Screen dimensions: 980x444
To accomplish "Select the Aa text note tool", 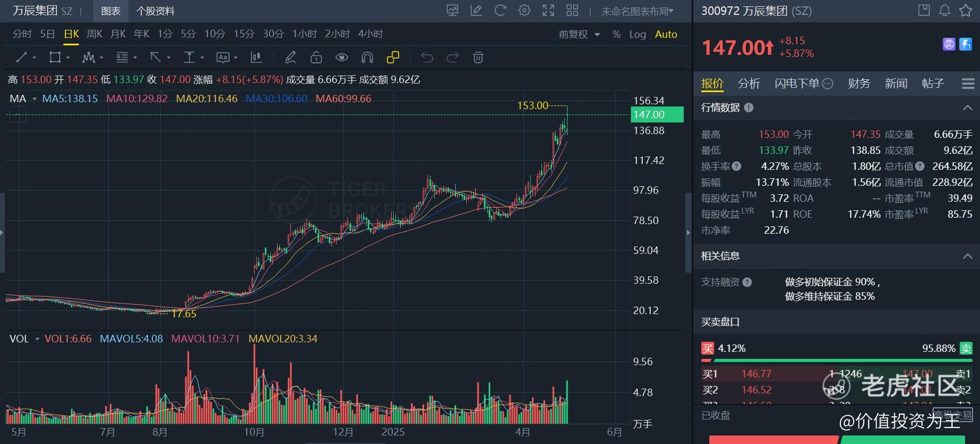I will pos(223,57).
